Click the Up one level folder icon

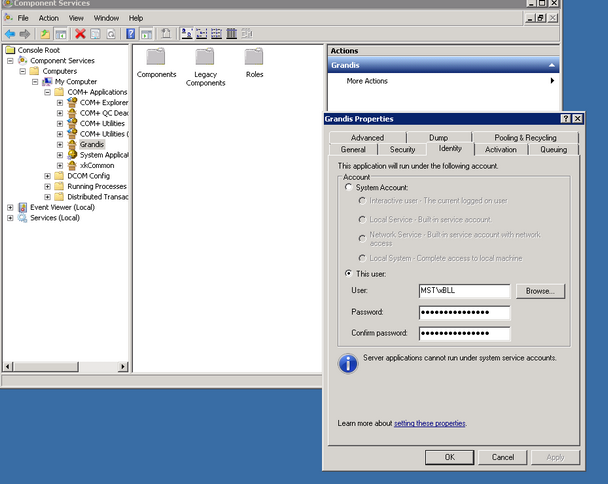pyautogui.click(x=45, y=33)
